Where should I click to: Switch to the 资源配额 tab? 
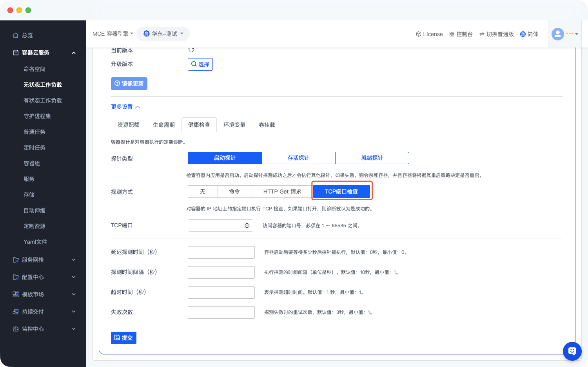(129, 125)
